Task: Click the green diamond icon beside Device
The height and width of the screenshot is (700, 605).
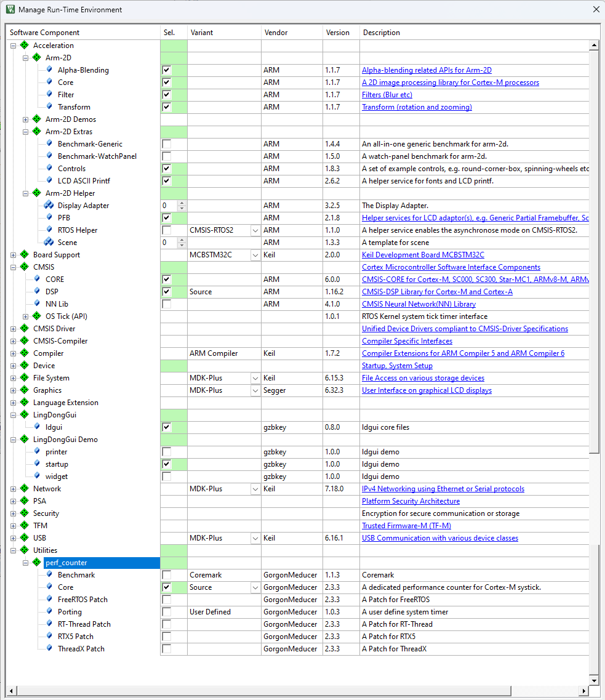Action: [25, 365]
